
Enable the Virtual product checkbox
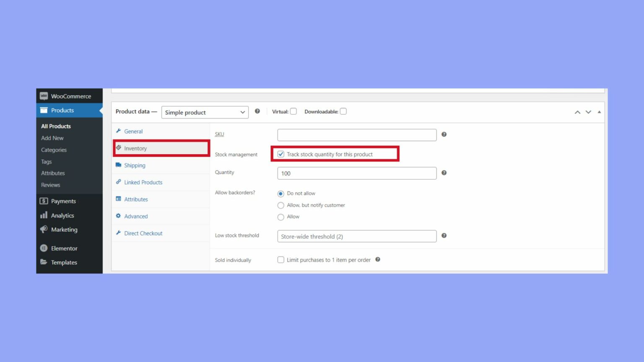pos(293,111)
